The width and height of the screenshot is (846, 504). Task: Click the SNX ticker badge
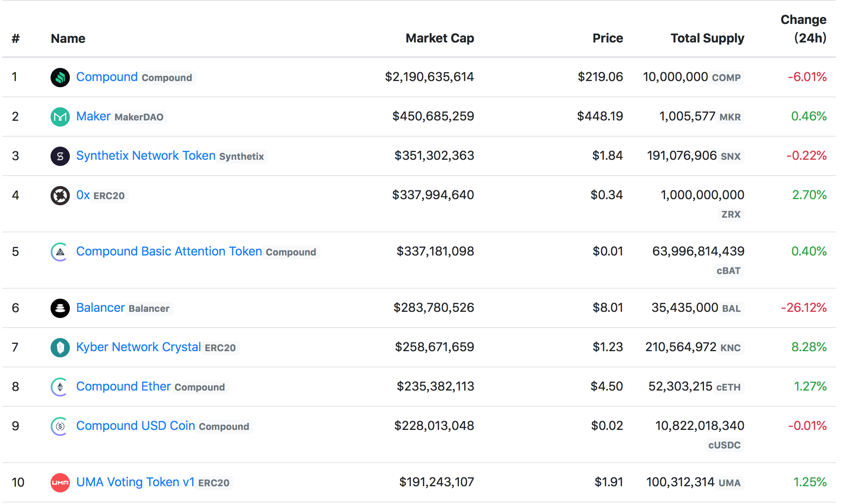(x=731, y=156)
